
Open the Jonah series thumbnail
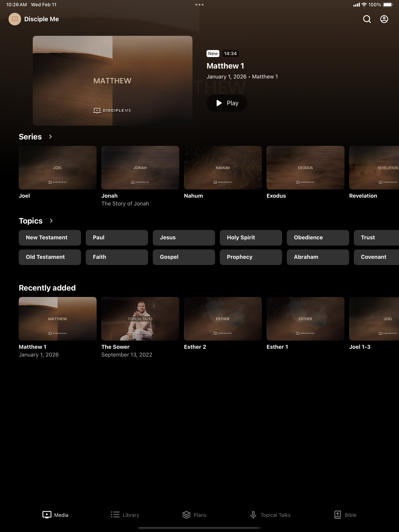[x=140, y=168]
